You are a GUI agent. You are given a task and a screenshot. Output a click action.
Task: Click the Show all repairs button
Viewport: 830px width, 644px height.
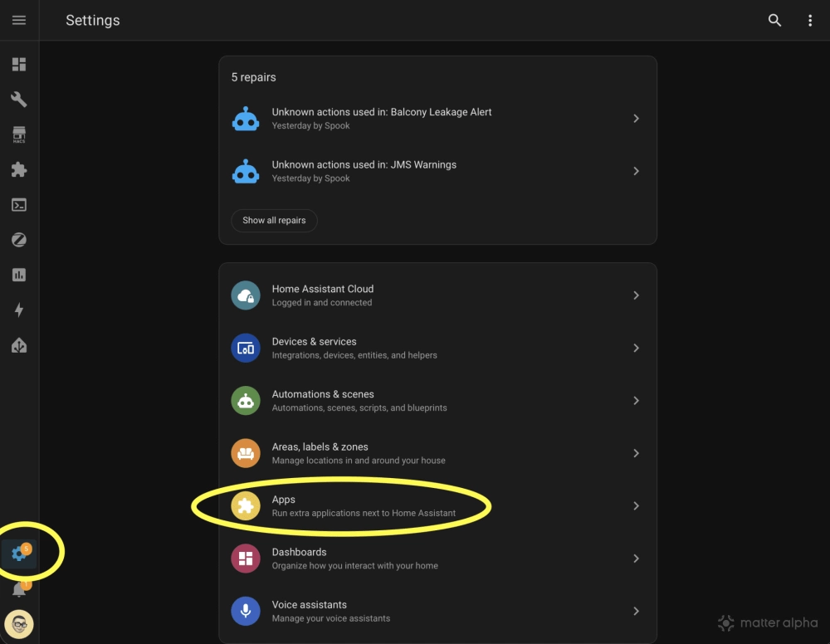point(274,220)
